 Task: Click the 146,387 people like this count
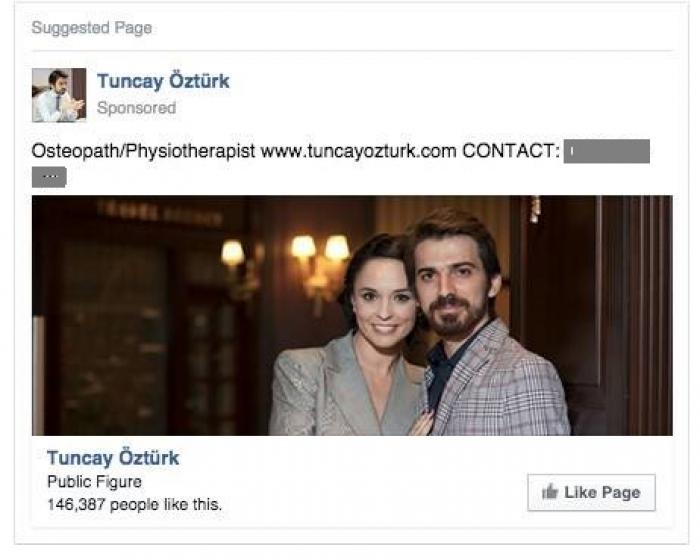coord(134,504)
